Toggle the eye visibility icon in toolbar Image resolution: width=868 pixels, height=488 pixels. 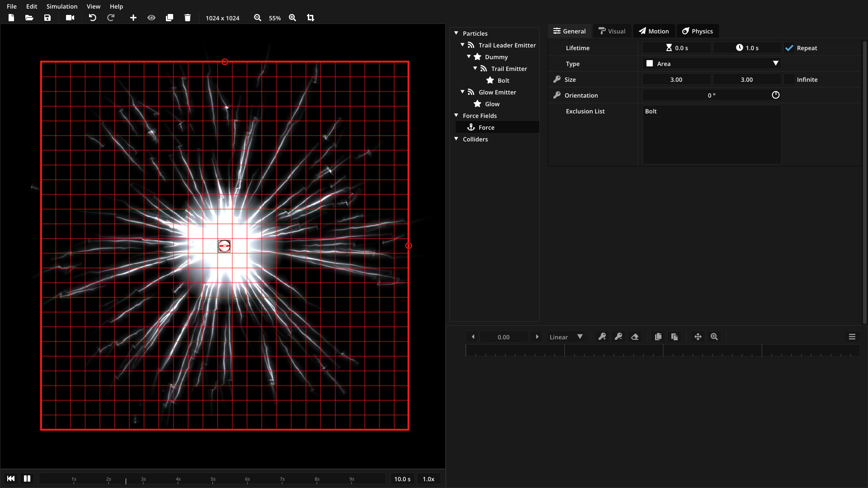tap(151, 18)
